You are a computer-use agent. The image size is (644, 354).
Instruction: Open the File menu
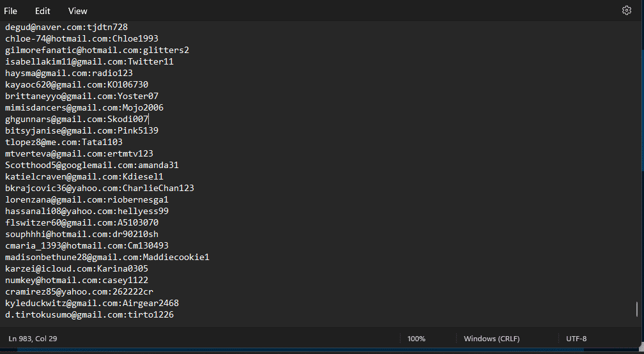[10, 11]
